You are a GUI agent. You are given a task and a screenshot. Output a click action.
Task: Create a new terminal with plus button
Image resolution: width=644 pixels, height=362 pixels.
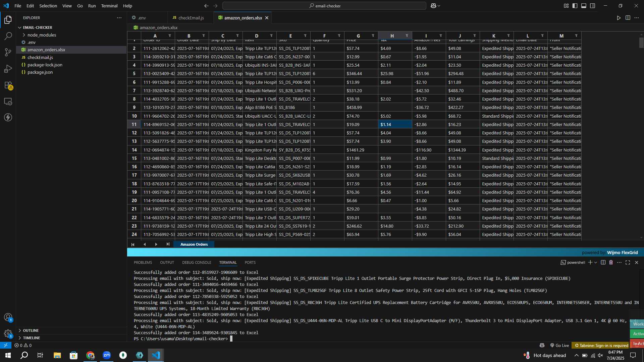coord(590,262)
